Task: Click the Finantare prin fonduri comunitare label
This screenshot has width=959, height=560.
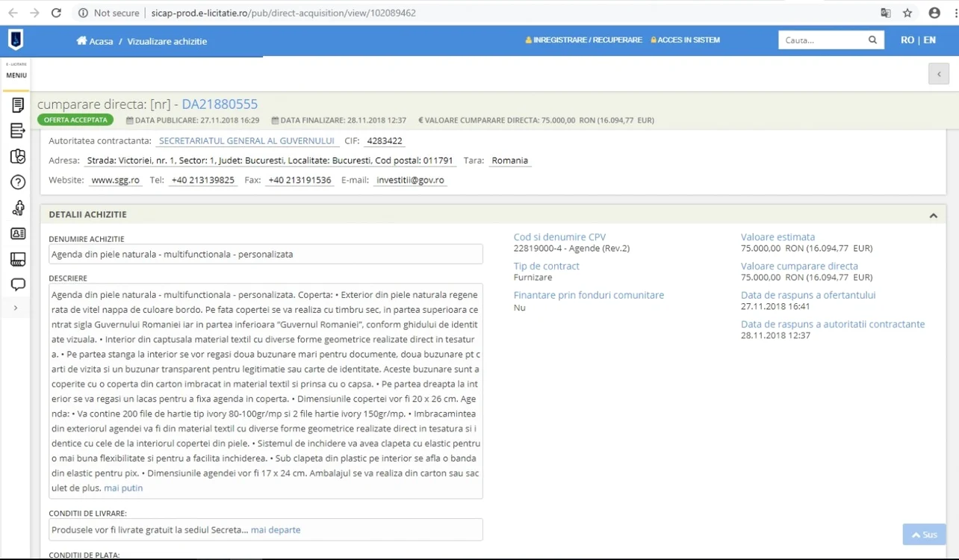Action: point(589,296)
